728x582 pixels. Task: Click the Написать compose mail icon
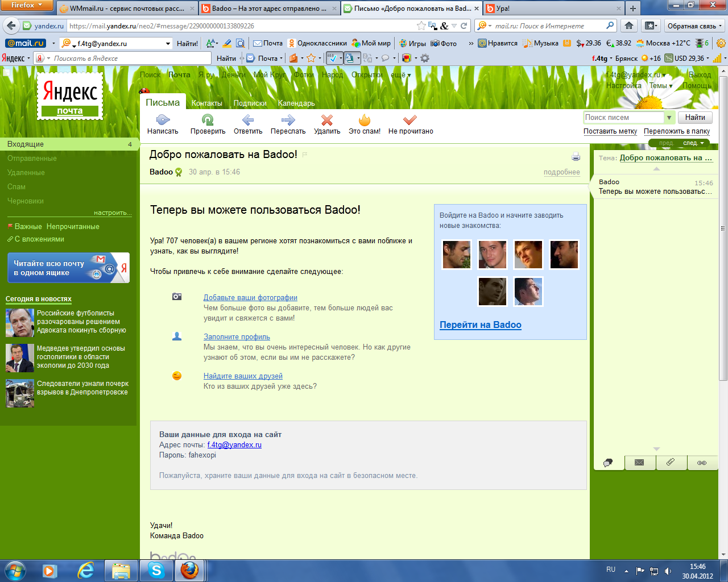[163, 120]
